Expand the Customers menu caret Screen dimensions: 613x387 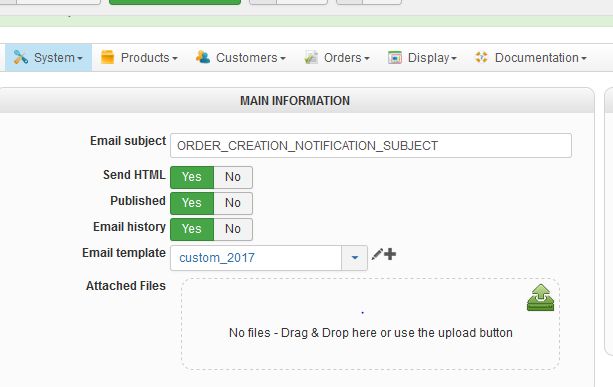[x=283, y=59]
